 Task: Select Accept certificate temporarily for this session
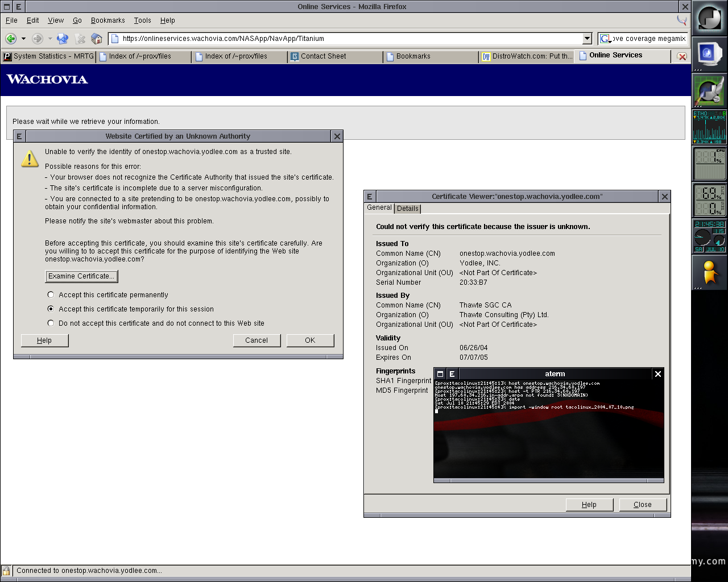pos(131,309)
